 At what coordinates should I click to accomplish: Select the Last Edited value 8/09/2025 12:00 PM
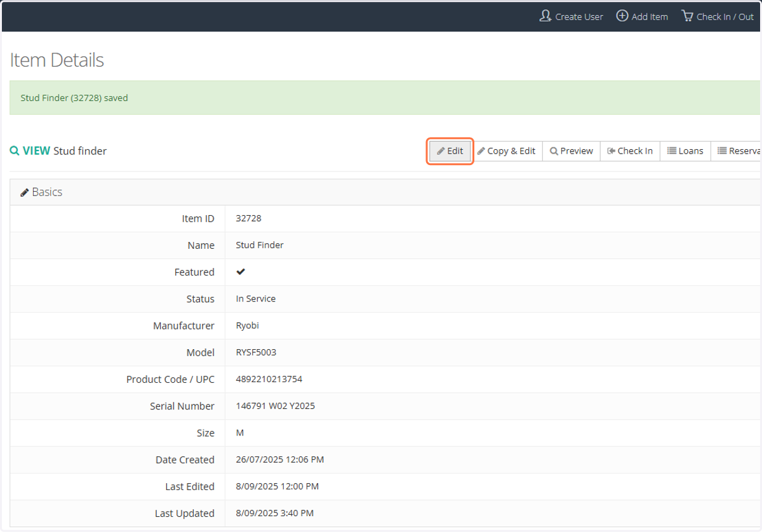[x=277, y=486]
